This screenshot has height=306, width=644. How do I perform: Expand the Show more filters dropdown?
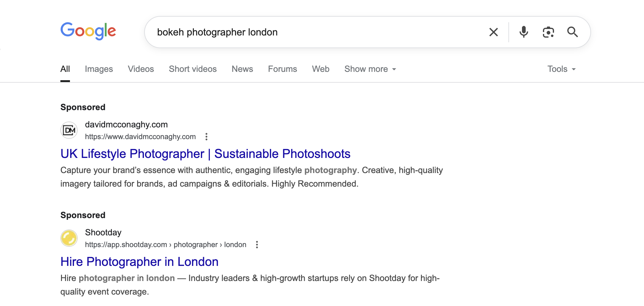click(x=370, y=69)
